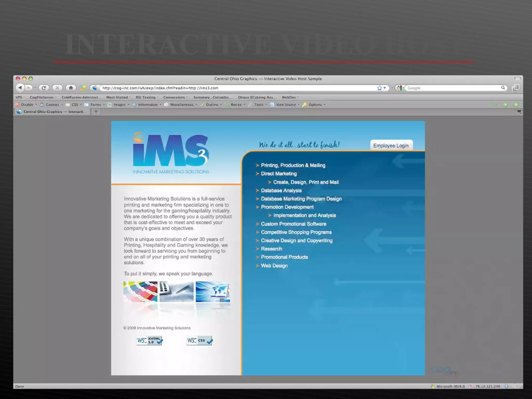Click the blue info icon in status bar
Screen dimensions: 532x399
(507, 386)
